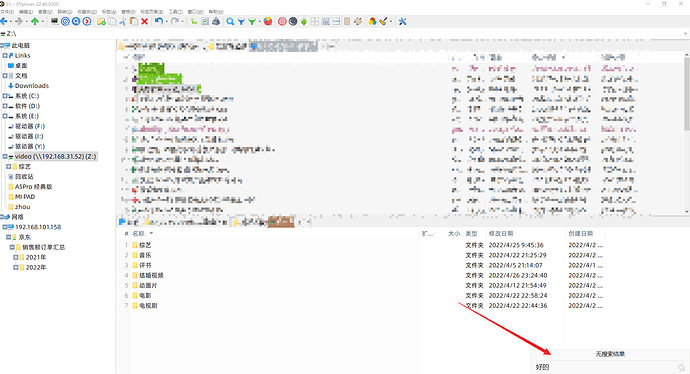Screen dimensions: 690x374
Task: Select ASPro 经典版 folder in tree
Action: (33, 187)
